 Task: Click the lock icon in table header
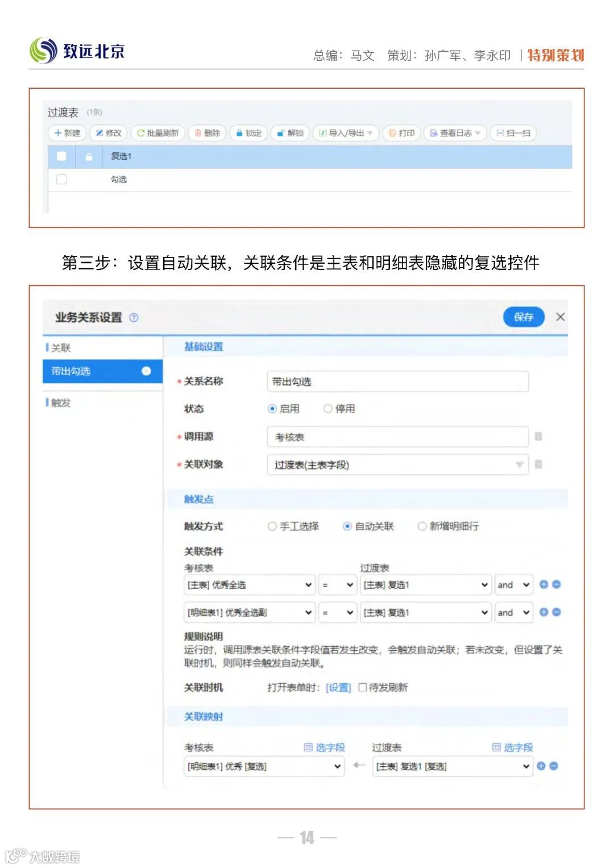[89, 156]
